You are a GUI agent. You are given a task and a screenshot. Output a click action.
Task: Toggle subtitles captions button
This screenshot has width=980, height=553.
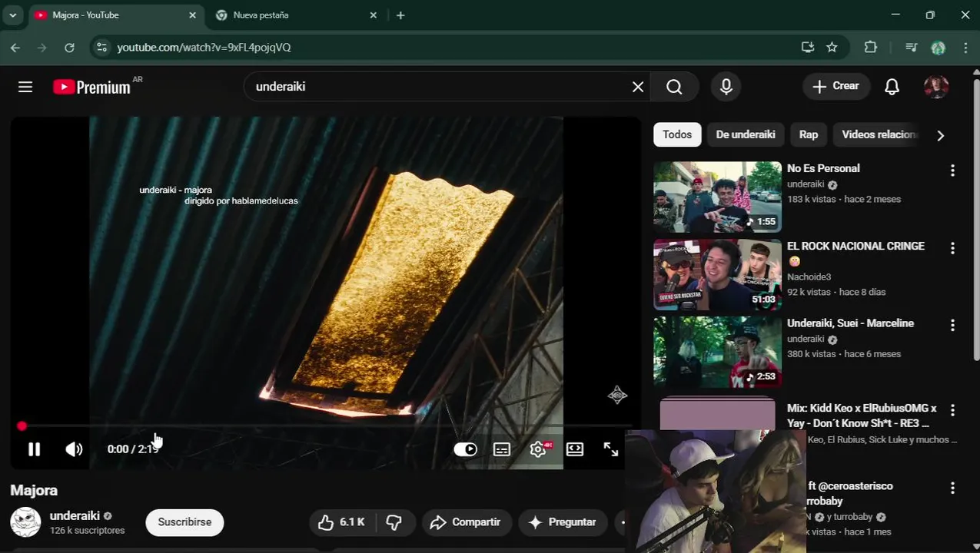(x=502, y=449)
